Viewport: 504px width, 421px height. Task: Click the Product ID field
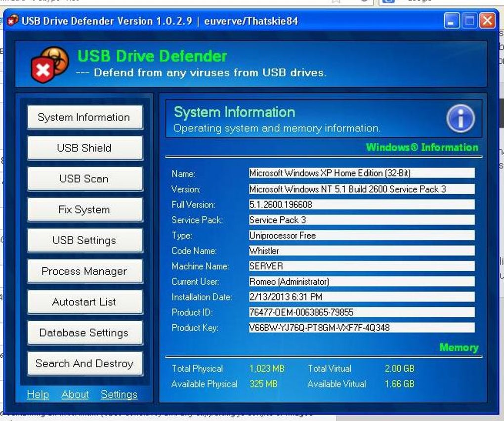click(x=362, y=312)
